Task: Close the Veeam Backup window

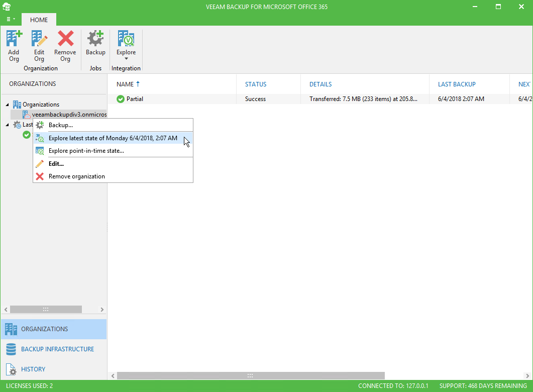Action: pyautogui.click(x=521, y=7)
